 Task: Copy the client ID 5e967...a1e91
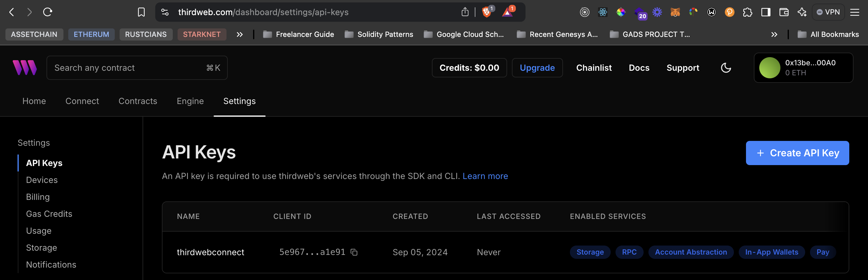click(x=354, y=252)
